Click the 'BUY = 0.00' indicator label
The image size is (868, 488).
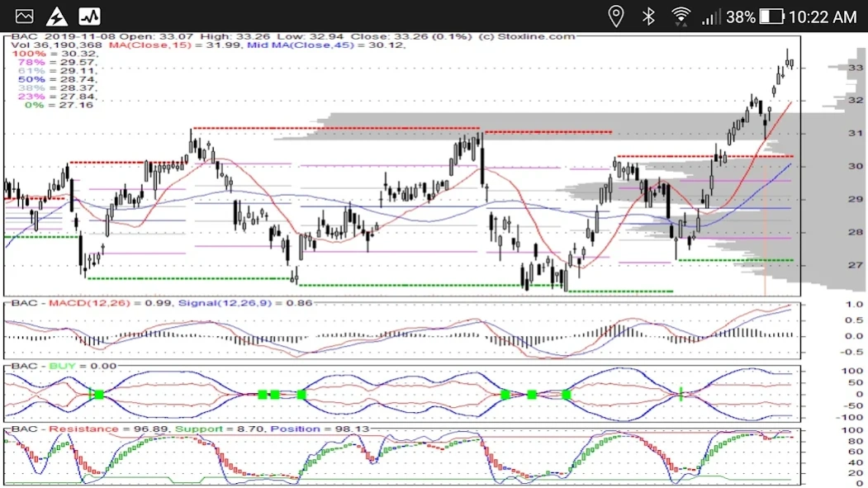tap(83, 367)
